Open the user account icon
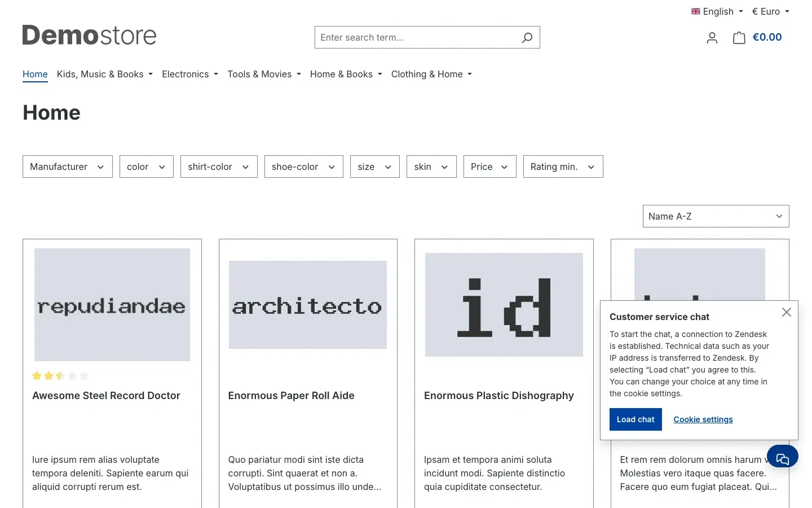 [712, 37]
